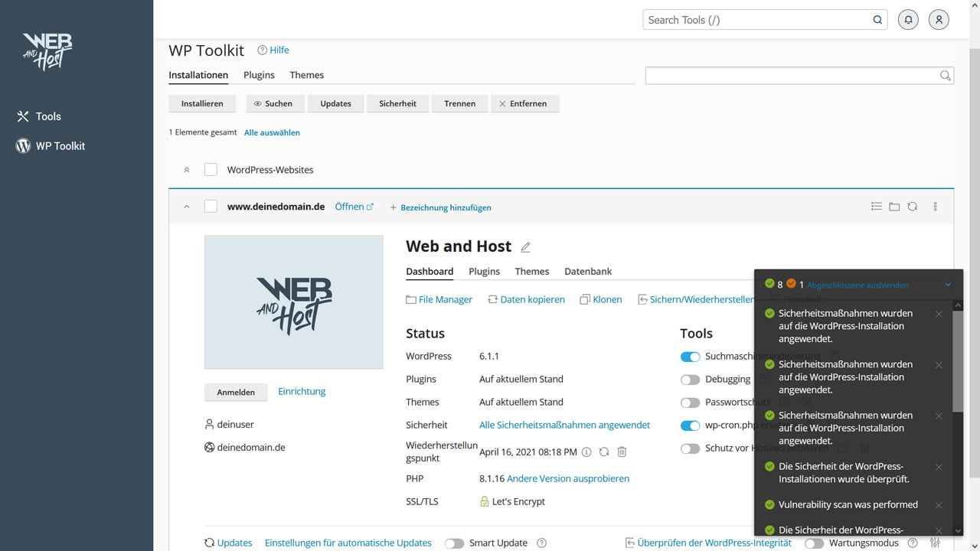This screenshot has width=980, height=551.
Task: Click the folder icon in the domain header row
Action: [x=894, y=207]
